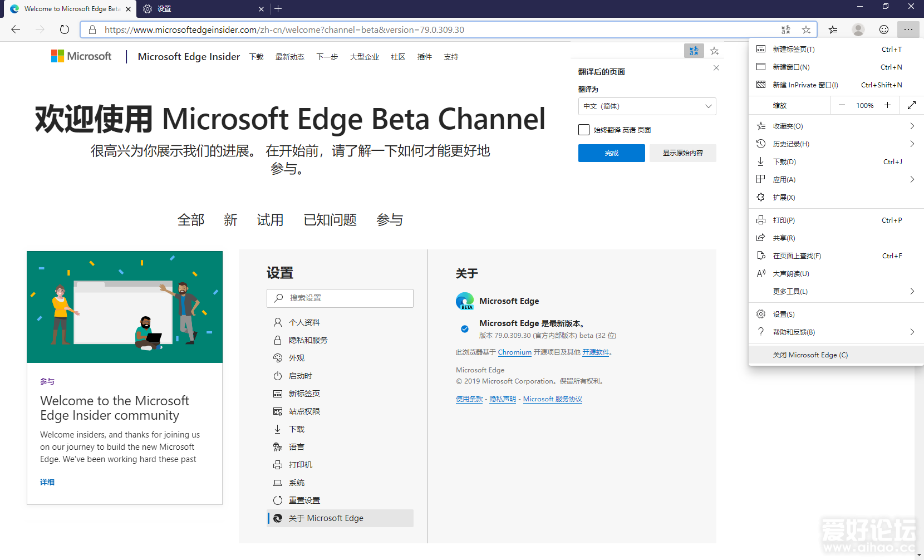
Task: Open the Microsoft 服务协议 link
Action: pos(552,399)
